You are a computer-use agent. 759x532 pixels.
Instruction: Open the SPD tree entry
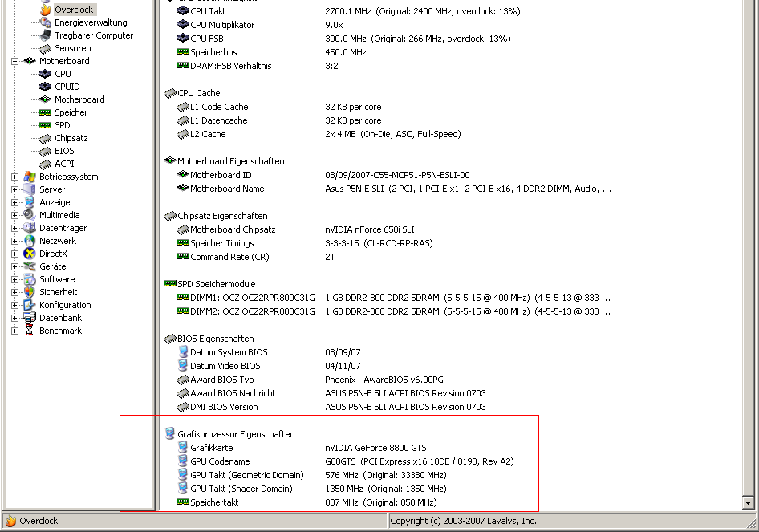pyautogui.click(x=62, y=125)
